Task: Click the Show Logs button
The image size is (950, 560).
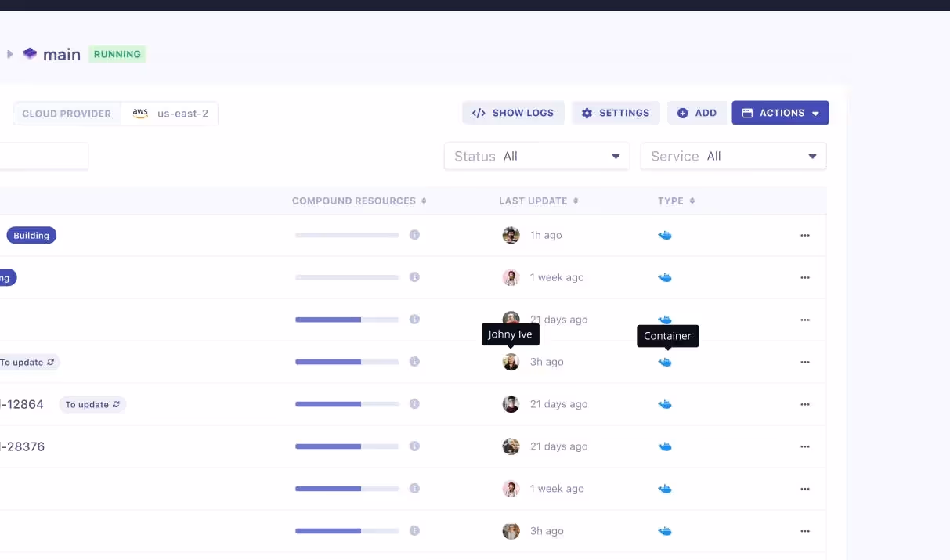Action: point(513,113)
